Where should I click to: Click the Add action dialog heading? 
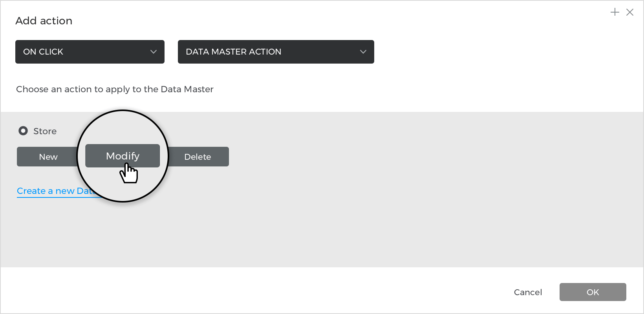coord(44,21)
